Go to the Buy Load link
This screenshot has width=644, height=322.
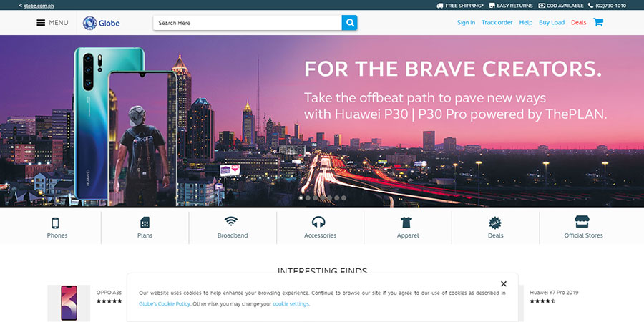pos(552,23)
